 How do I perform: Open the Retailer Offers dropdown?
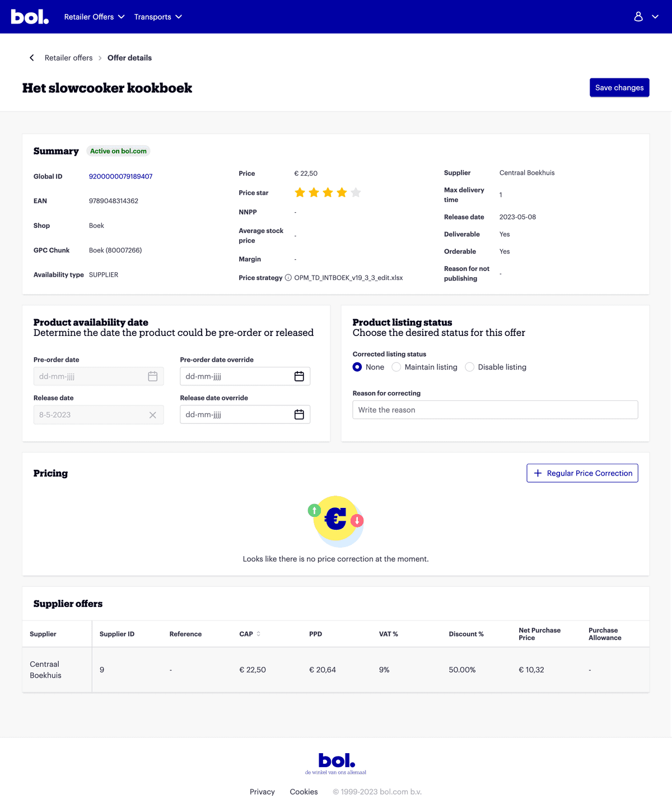tap(94, 17)
